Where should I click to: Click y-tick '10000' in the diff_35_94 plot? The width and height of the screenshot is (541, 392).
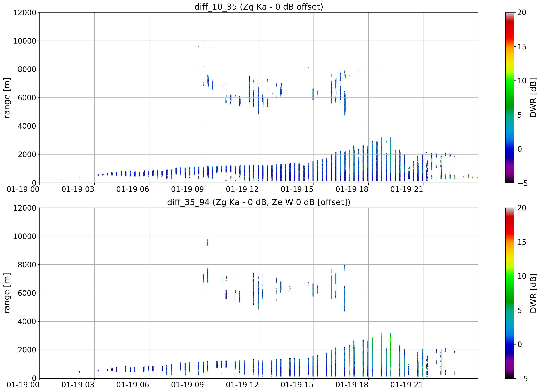pyautogui.click(x=25, y=236)
